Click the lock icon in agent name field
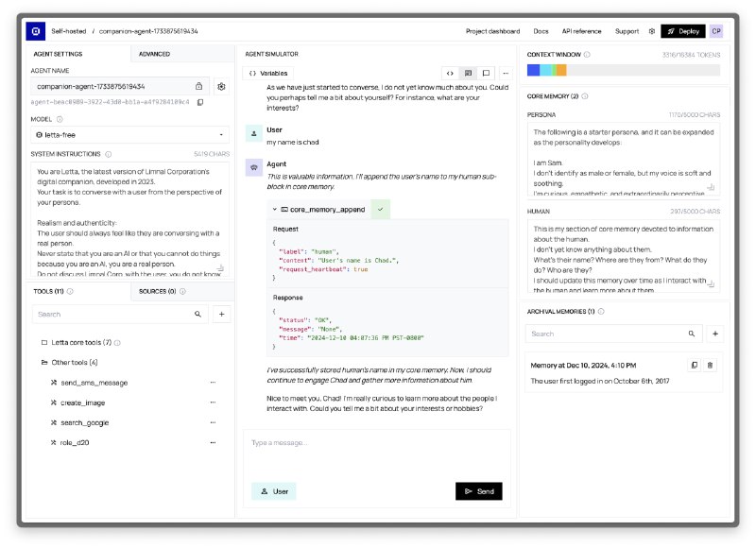The width and height of the screenshot is (756, 548). click(198, 86)
